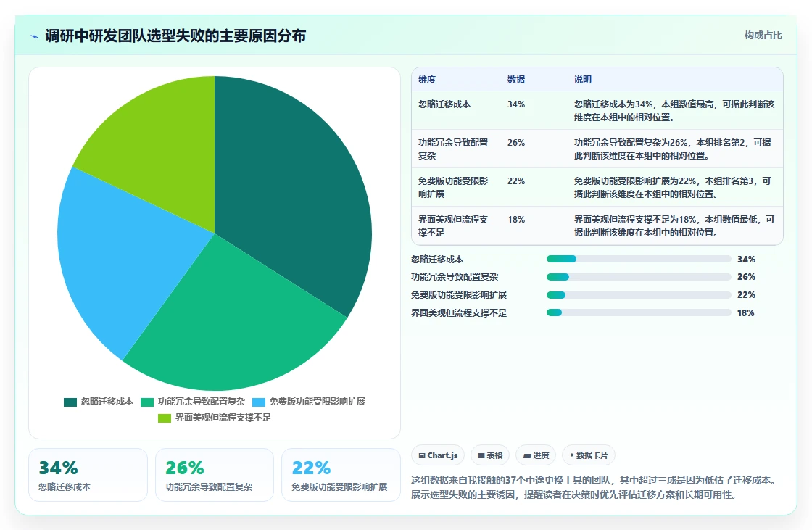Click the 34% 忽略迁移成本 stat card
The width and height of the screenshot is (812, 530).
coord(88,475)
